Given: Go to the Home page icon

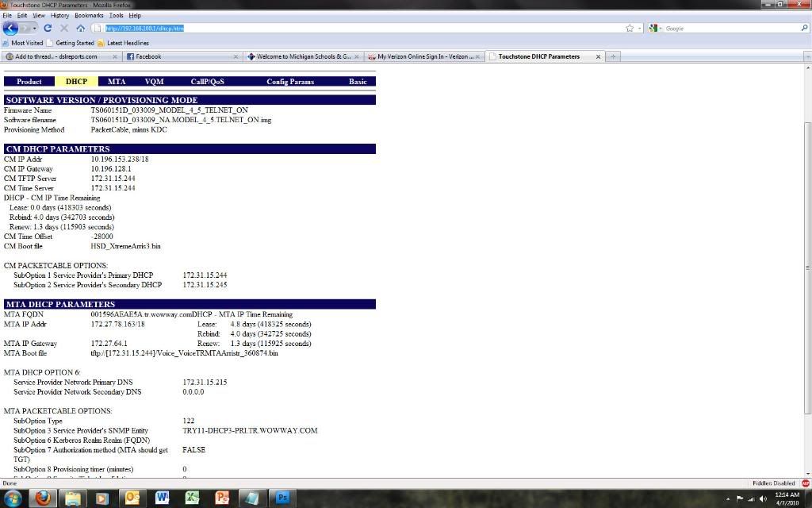Looking at the screenshot, I should [80, 28].
